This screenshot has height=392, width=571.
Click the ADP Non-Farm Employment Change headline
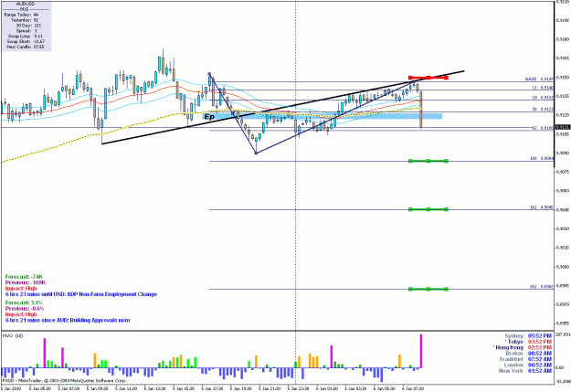[81, 294]
